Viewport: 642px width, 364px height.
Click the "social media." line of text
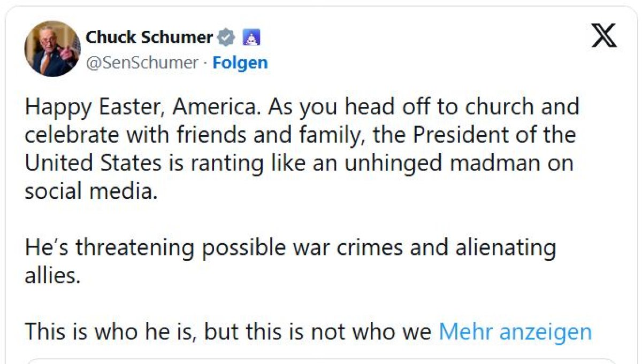pos(91,191)
